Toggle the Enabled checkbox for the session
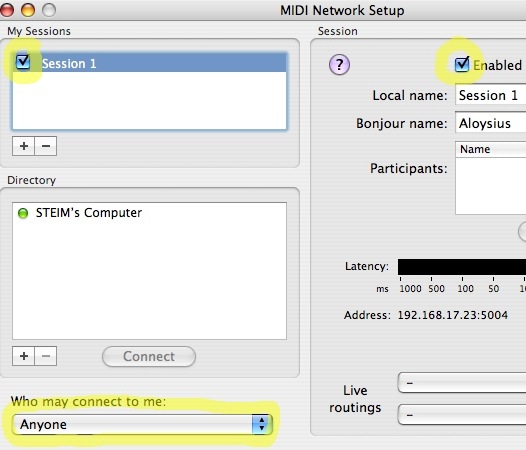The height and width of the screenshot is (450, 526). [x=462, y=64]
